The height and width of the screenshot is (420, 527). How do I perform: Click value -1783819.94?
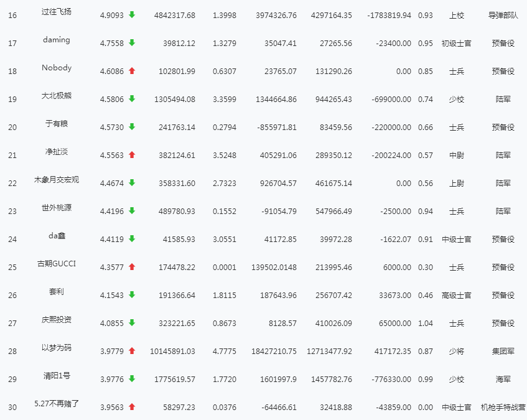click(389, 16)
